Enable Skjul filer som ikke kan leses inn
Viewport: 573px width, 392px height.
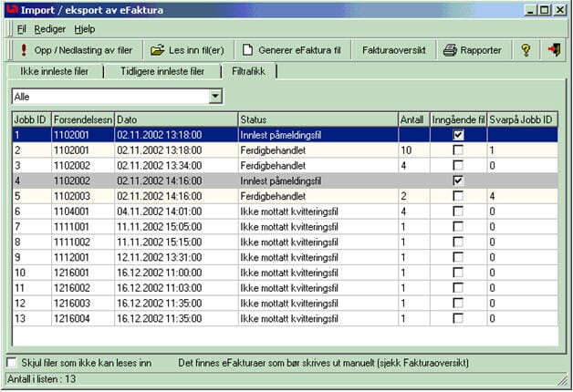click(12, 363)
